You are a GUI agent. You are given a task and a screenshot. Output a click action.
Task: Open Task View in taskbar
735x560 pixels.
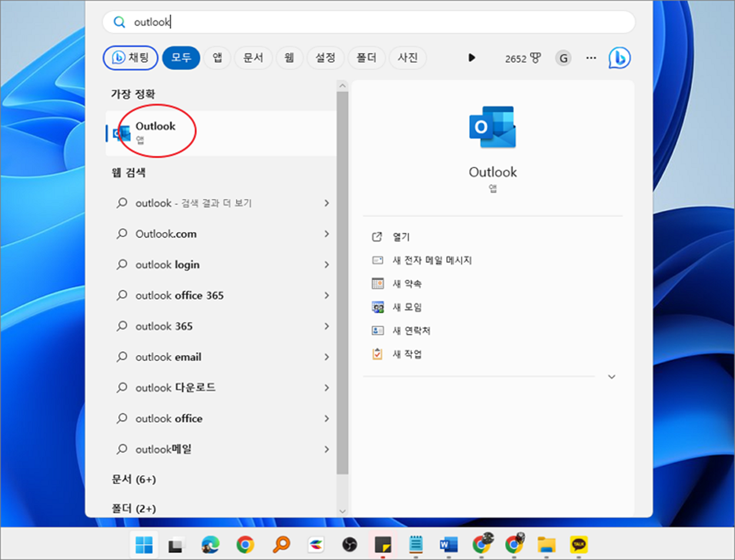(x=176, y=545)
